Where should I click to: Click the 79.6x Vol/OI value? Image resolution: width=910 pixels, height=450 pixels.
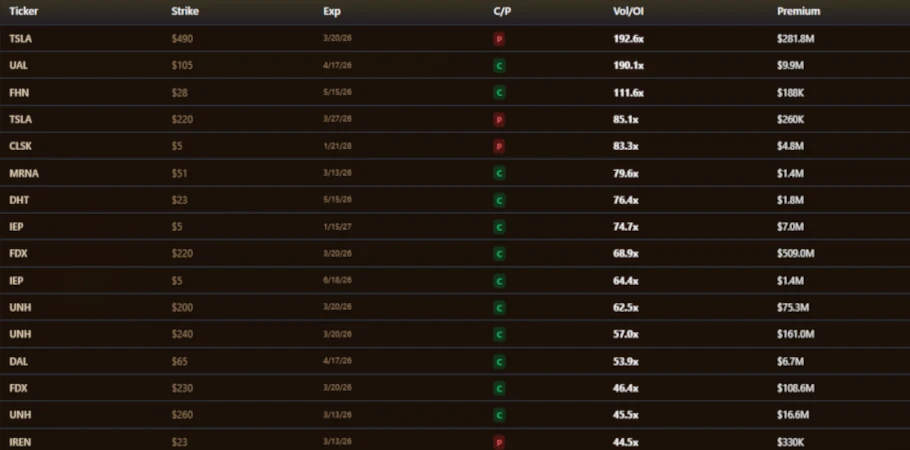pos(626,174)
